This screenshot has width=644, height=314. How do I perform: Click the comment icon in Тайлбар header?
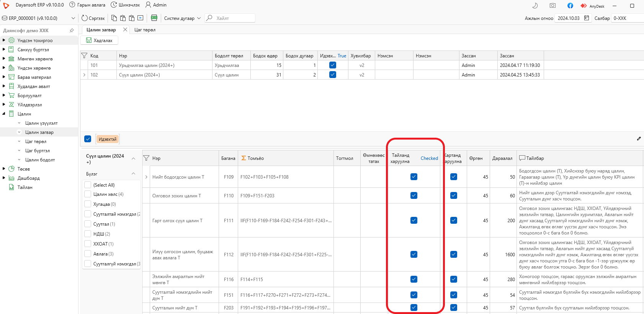(x=522, y=158)
